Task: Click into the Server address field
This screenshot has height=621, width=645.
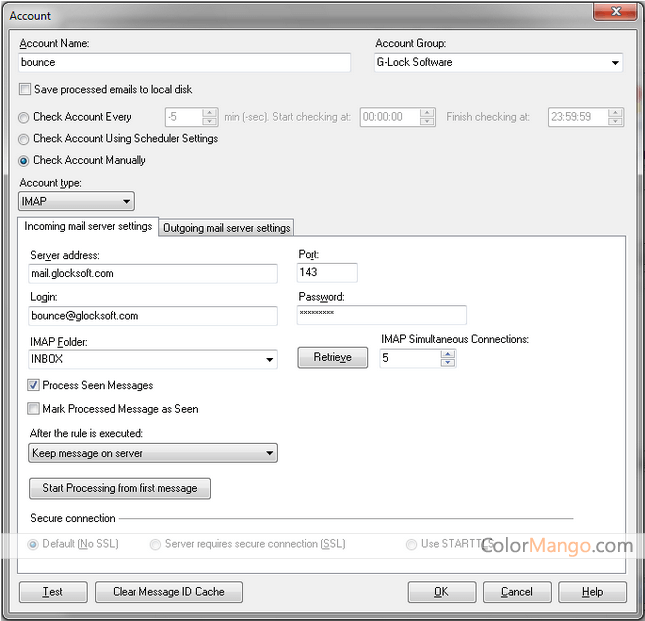Action: coord(153,274)
